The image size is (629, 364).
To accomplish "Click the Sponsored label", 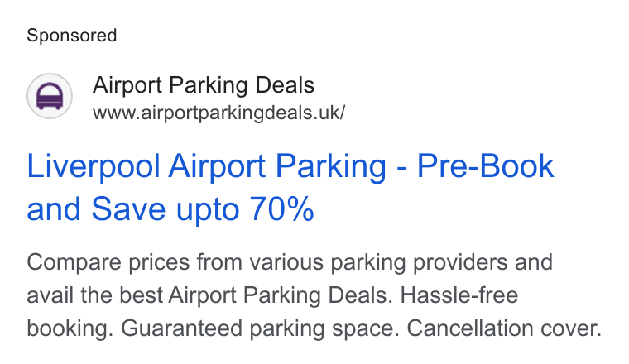I will 72,36.
